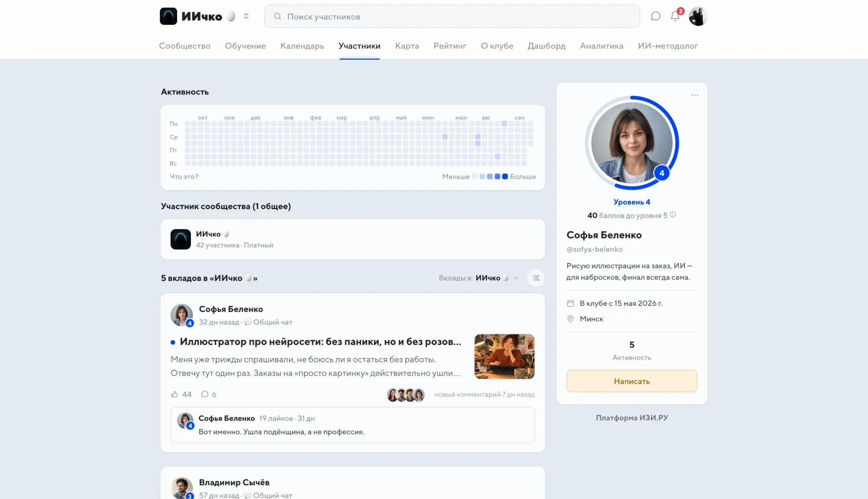Click the darkest Больше legend swatch

[505, 177]
